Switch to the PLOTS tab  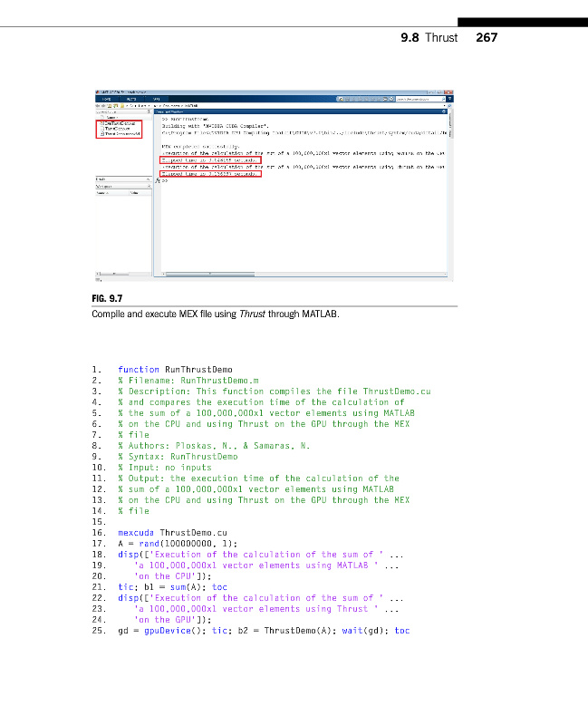click(130, 100)
